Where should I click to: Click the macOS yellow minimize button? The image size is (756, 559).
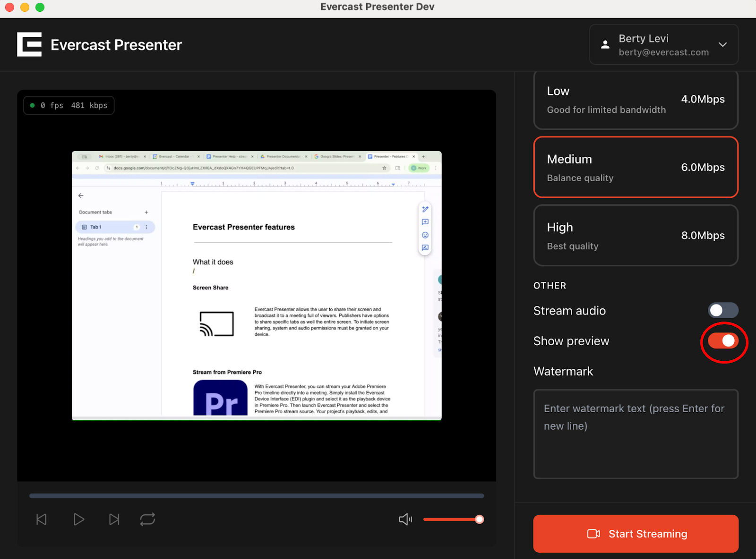tap(25, 7)
